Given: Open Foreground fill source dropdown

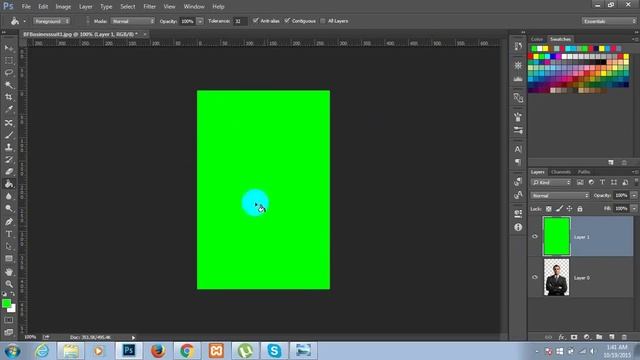Looking at the screenshot, I should tap(51, 21).
